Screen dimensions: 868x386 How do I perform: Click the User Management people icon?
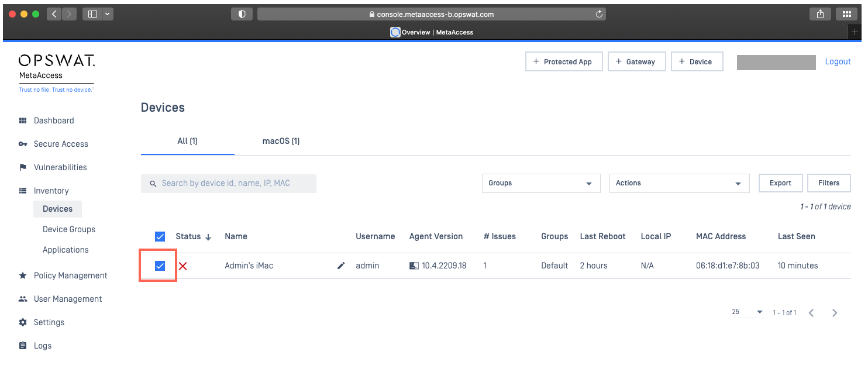[23, 299]
